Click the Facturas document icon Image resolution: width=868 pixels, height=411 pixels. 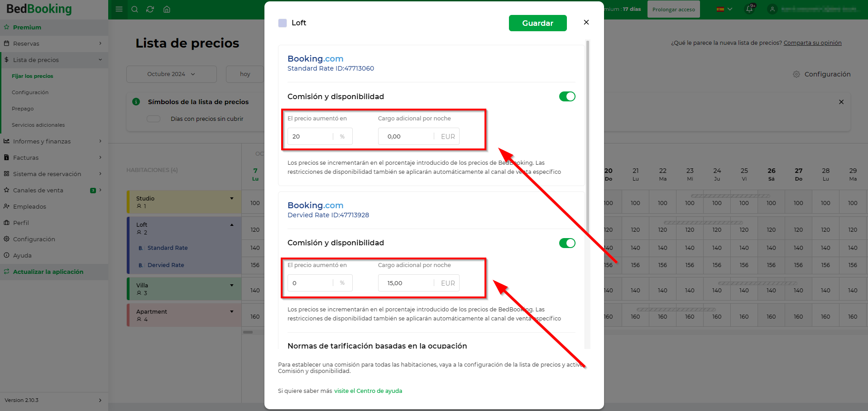click(x=7, y=158)
